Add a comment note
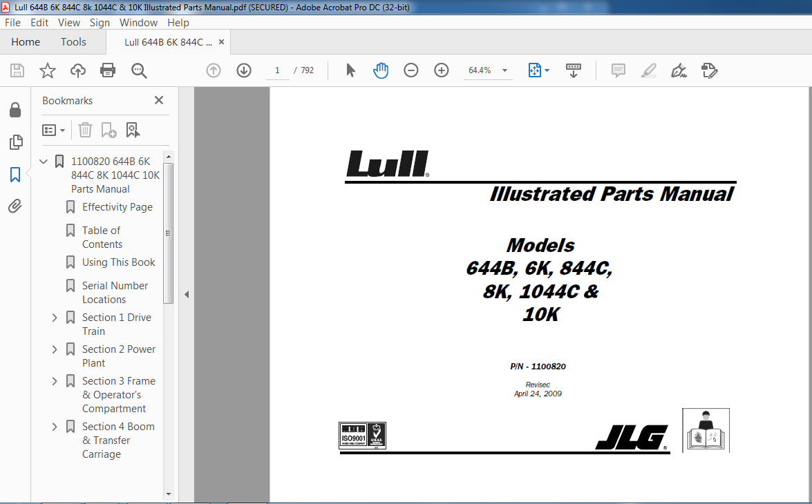The height and width of the screenshot is (504, 812). coord(619,70)
